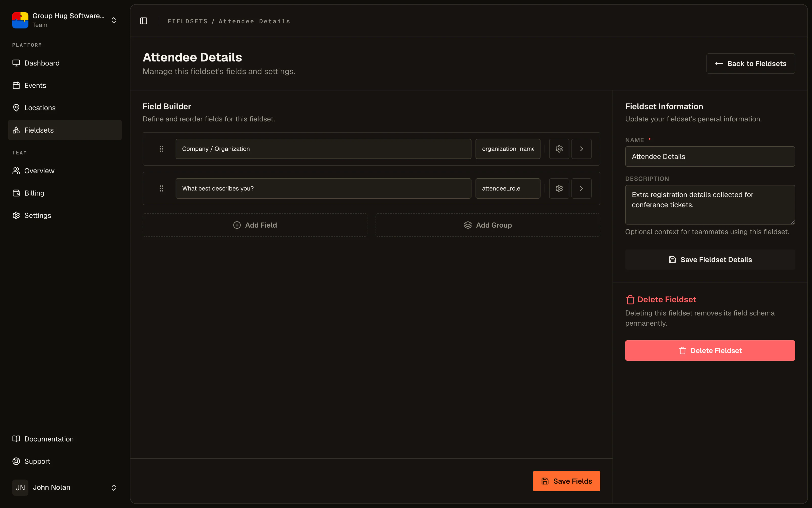This screenshot has height=508, width=812.
Task: Click Back to Fieldsets button
Action: (x=751, y=63)
